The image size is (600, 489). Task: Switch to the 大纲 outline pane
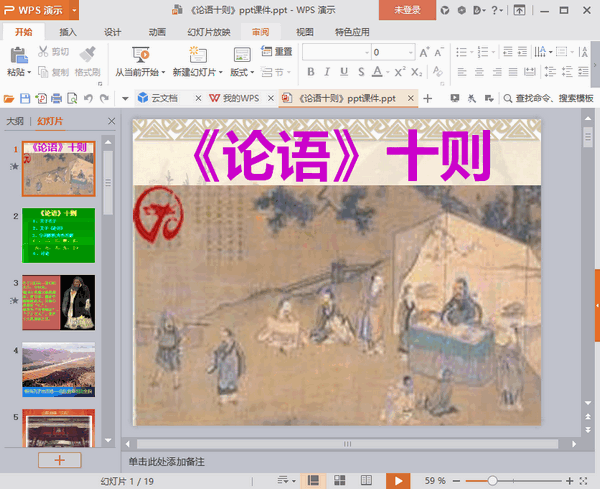pos(15,121)
